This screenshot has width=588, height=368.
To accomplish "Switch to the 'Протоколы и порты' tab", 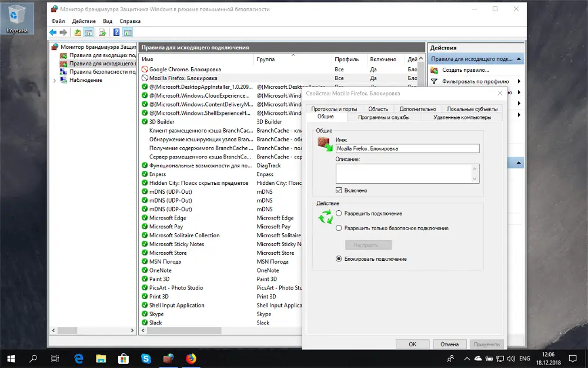I will click(x=334, y=109).
